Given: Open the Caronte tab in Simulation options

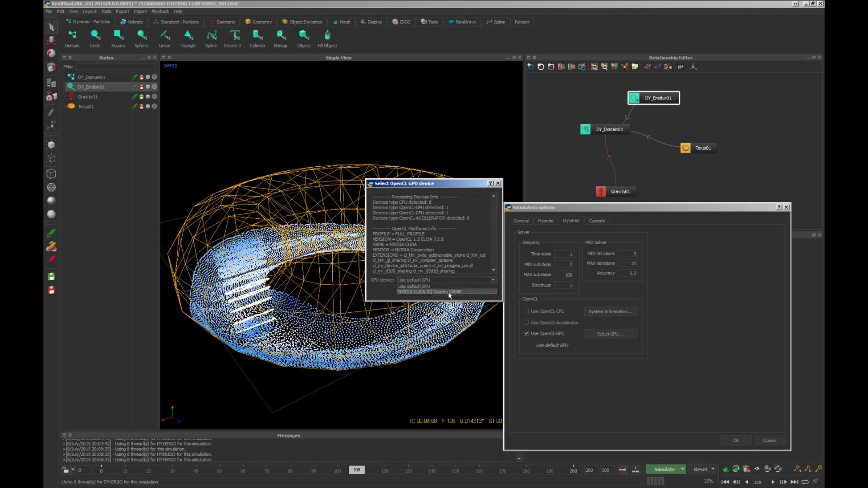Looking at the screenshot, I should tap(597, 221).
